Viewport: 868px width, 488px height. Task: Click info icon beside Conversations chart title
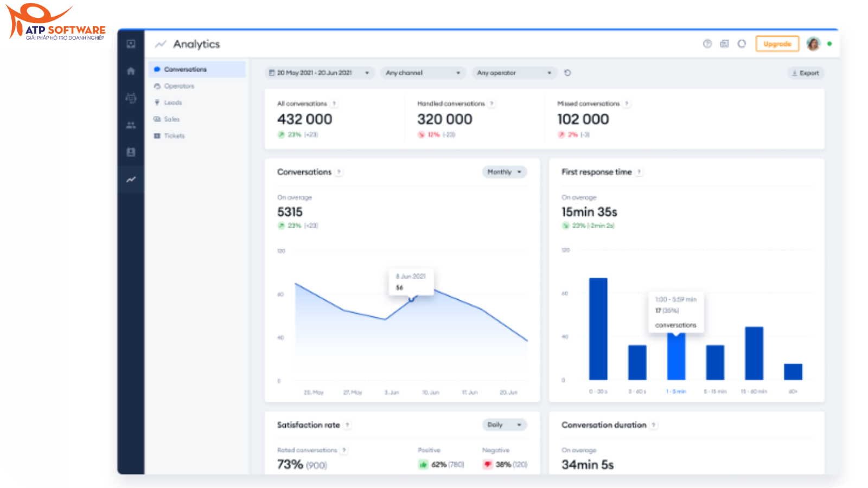[339, 172]
